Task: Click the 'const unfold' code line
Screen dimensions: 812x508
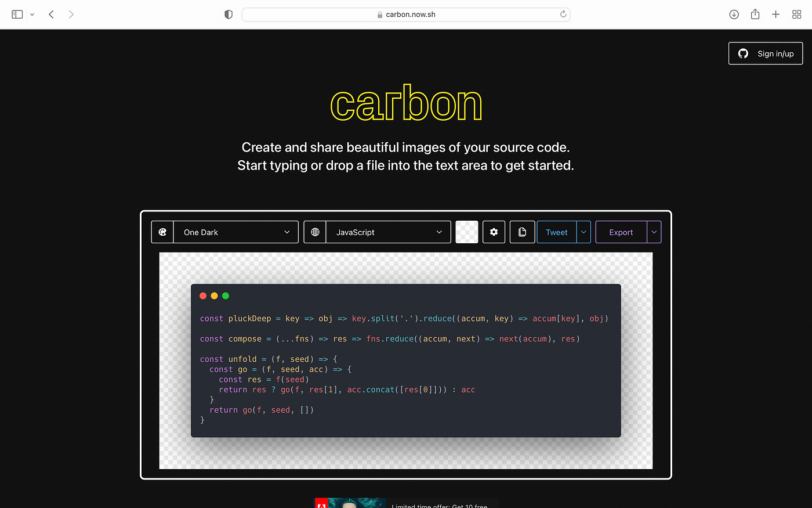Action: tap(269, 359)
